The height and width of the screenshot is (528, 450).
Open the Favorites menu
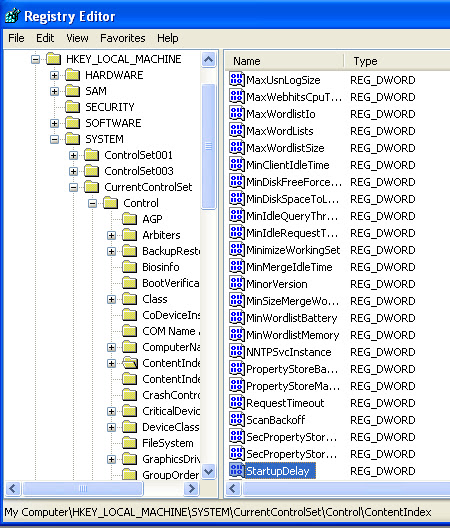coord(123,38)
